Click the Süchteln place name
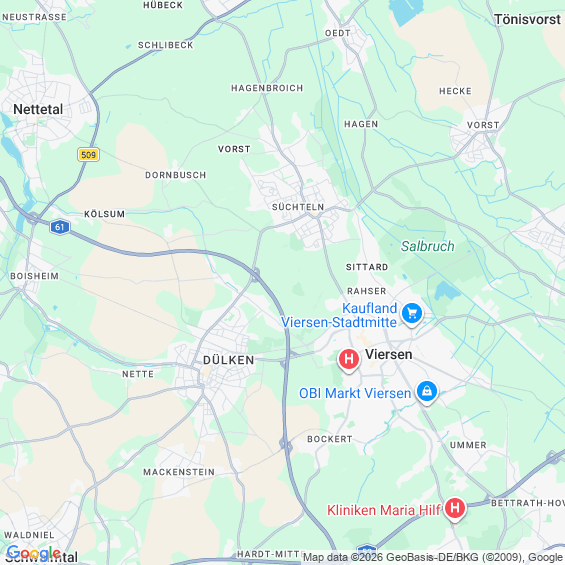This screenshot has width=565, height=565. pos(298,207)
